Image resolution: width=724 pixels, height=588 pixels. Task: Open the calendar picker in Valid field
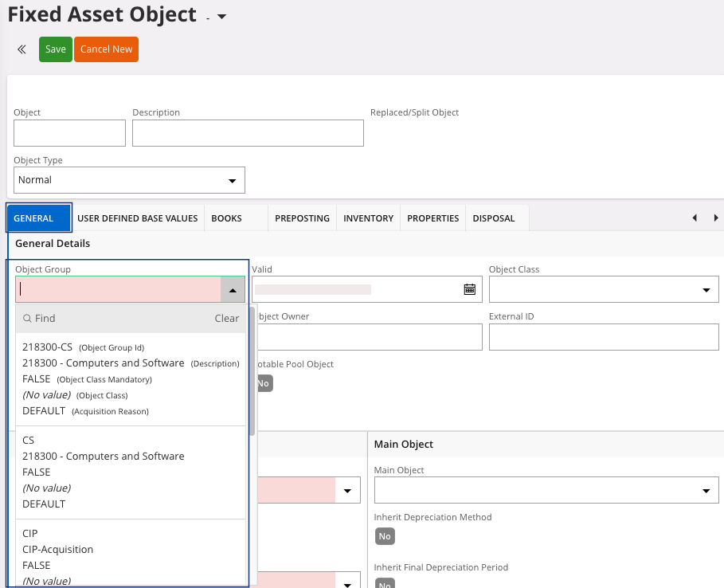469,289
